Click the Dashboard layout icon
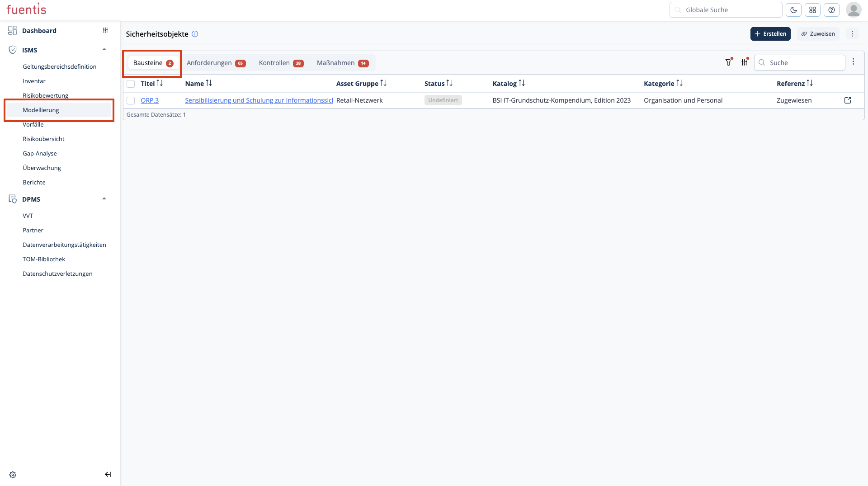Viewport: 868px width, 486px height. [13, 30]
